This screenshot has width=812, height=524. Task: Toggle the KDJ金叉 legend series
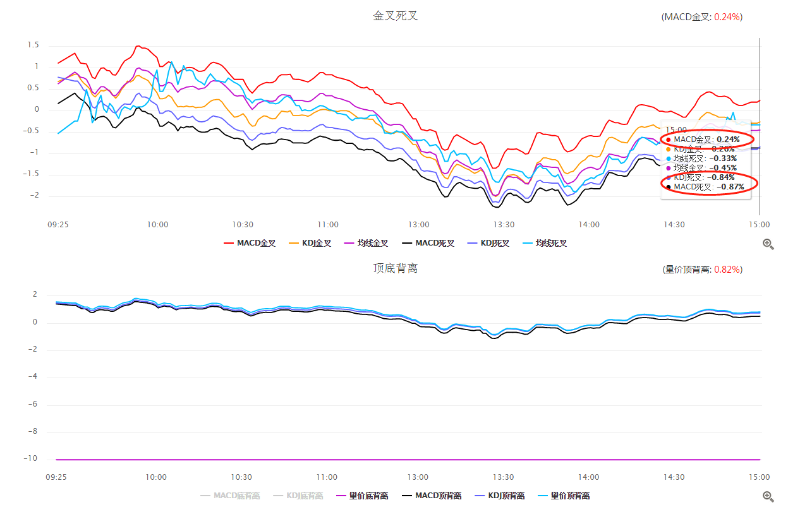(x=310, y=243)
